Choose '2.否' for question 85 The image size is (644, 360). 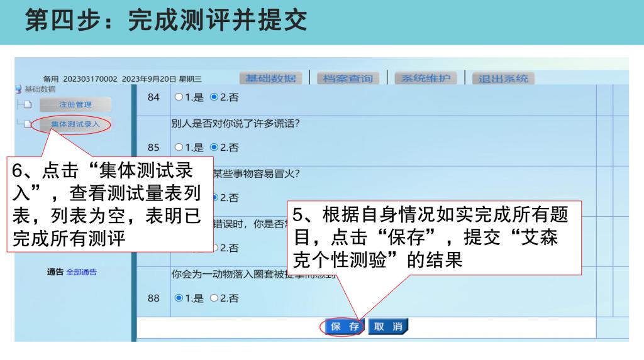[214, 148]
